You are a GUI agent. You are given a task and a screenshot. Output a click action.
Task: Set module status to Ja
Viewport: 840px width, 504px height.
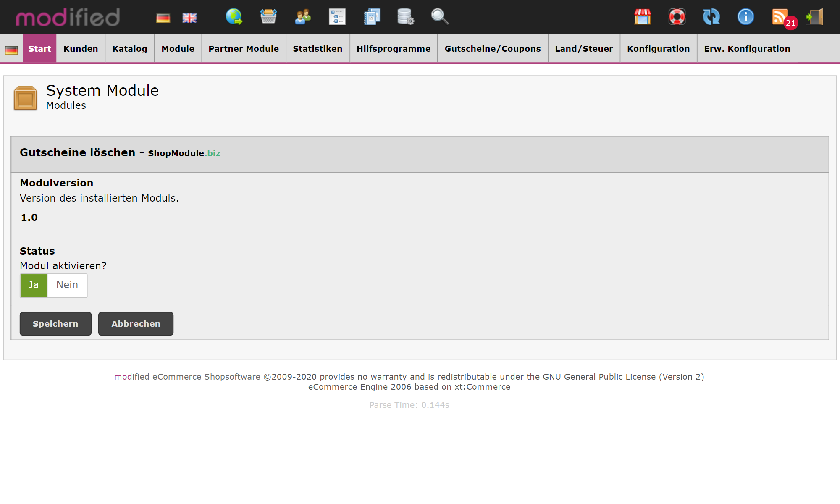[x=34, y=285]
